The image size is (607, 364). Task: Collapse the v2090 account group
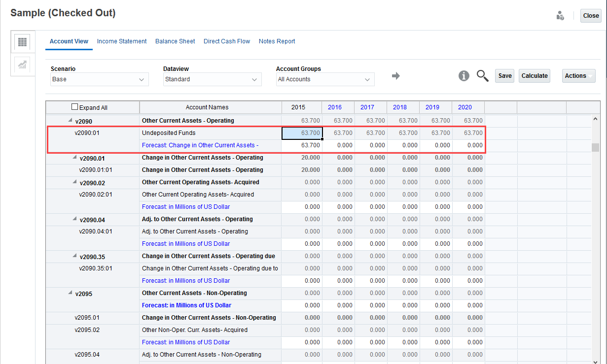click(x=71, y=119)
